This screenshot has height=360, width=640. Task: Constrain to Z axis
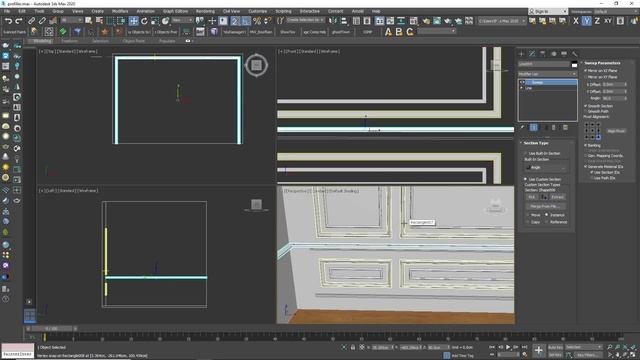[597, 21]
